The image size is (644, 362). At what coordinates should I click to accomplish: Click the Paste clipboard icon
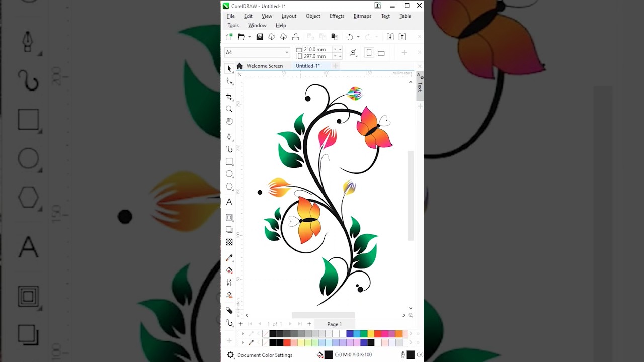335,37
